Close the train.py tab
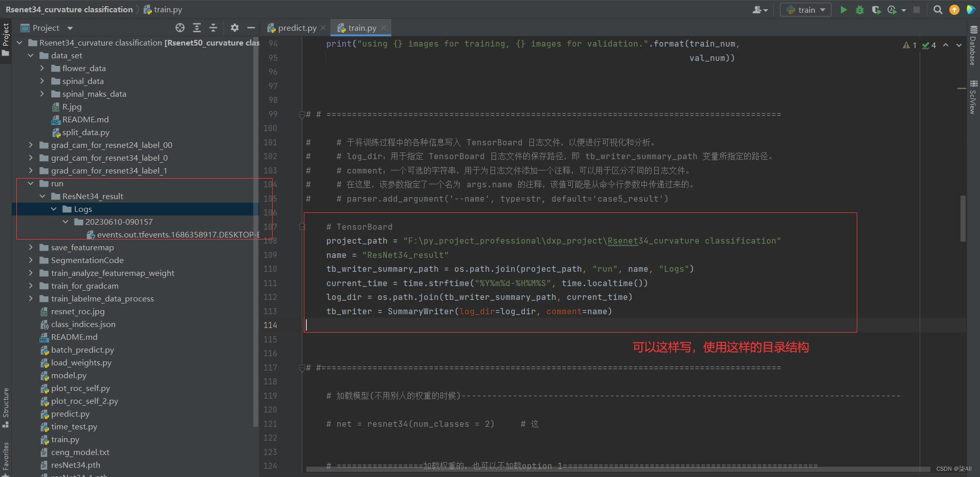Image resolution: width=980 pixels, height=477 pixels. click(384, 28)
